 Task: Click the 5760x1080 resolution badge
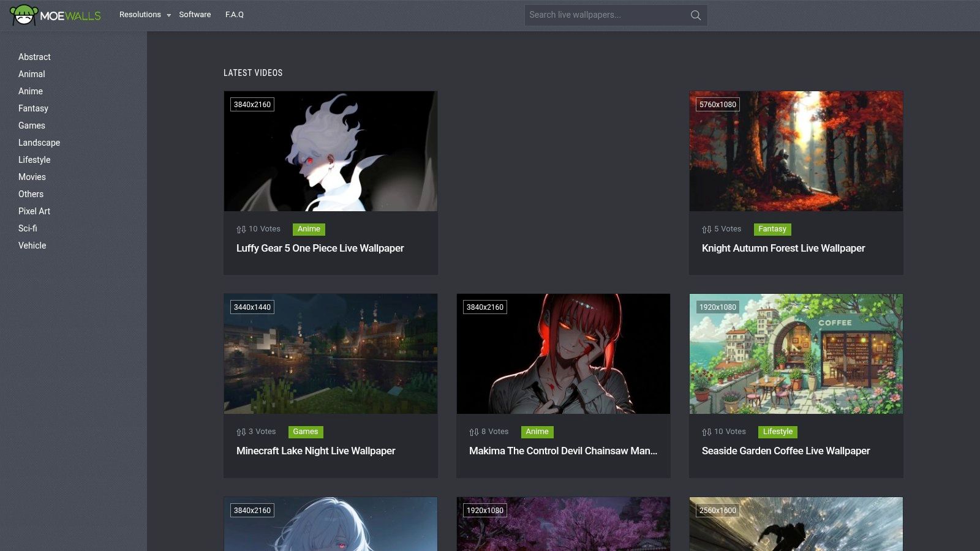click(718, 105)
